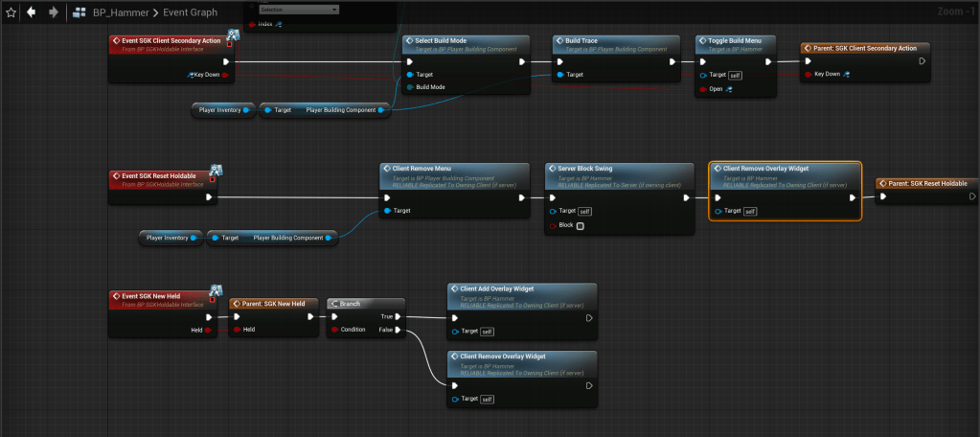Viewport: 980px width, 437px height.
Task: Select the Toggle Build Menu node header
Action: [737, 44]
